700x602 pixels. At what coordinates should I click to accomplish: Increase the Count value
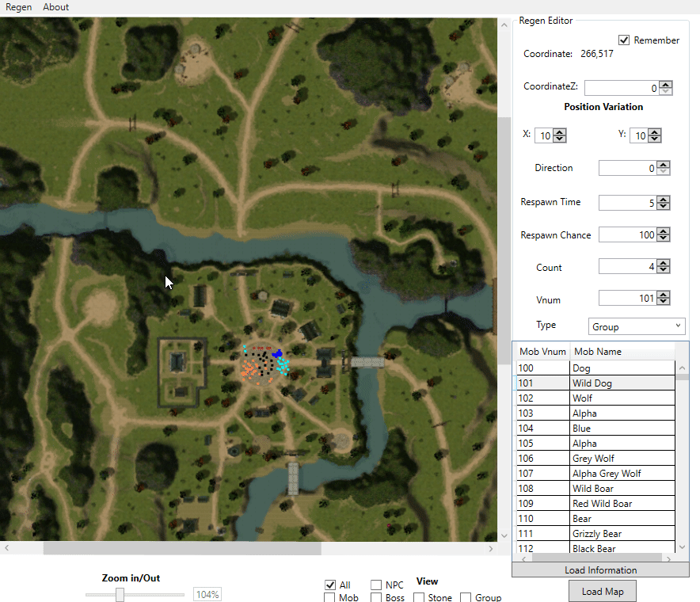coord(664,264)
